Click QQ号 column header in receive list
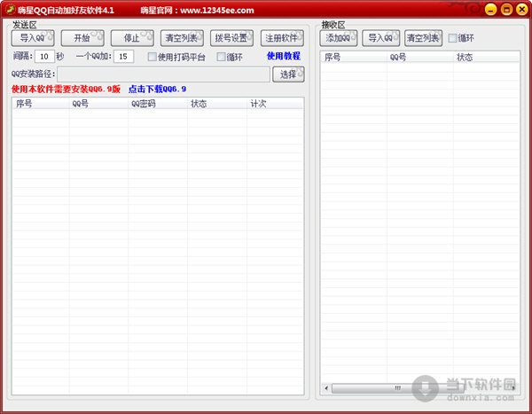This screenshot has width=532, height=414. tap(420, 57)
